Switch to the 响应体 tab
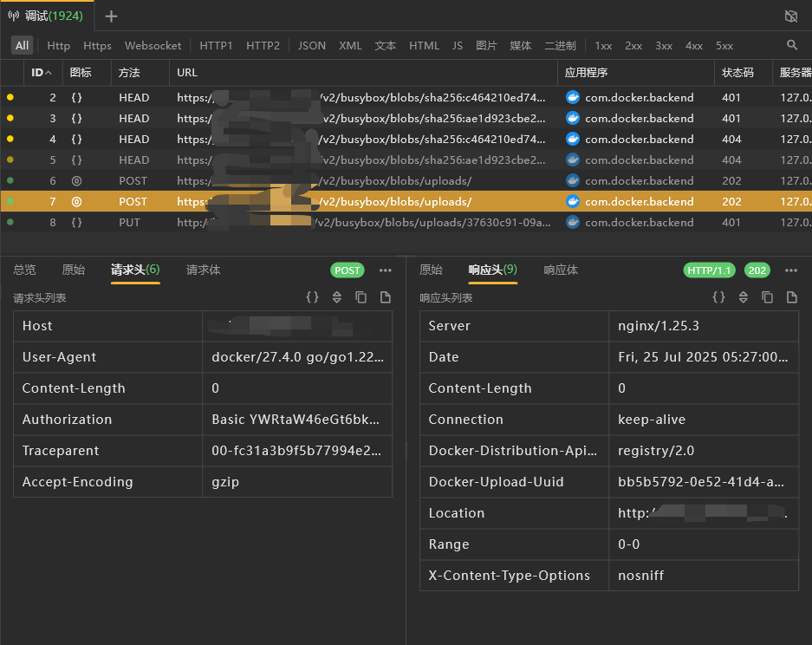This screenshot has width=812, height=645. (x=561, y=270)
